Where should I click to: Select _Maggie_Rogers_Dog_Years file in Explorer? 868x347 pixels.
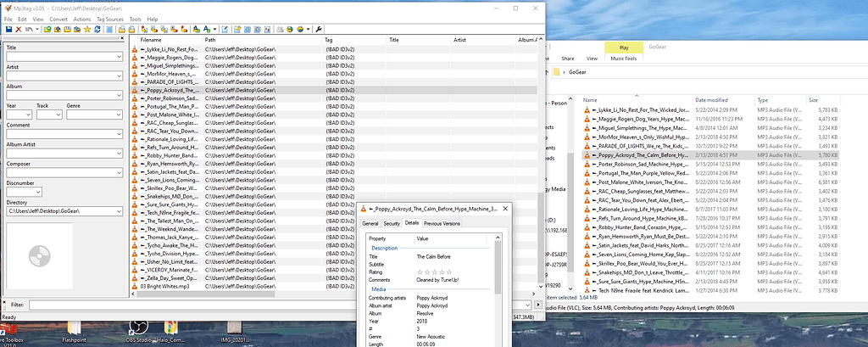click(711, 119)
